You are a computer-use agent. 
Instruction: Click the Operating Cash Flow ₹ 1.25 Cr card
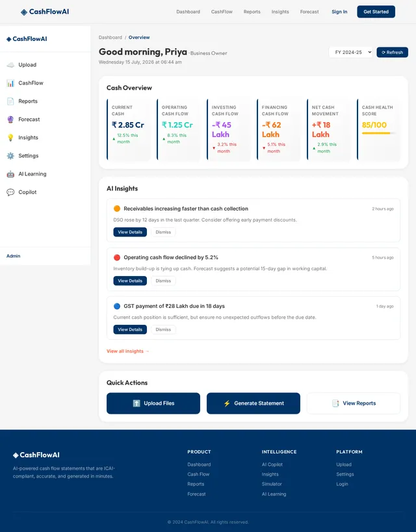coord(179,129)
